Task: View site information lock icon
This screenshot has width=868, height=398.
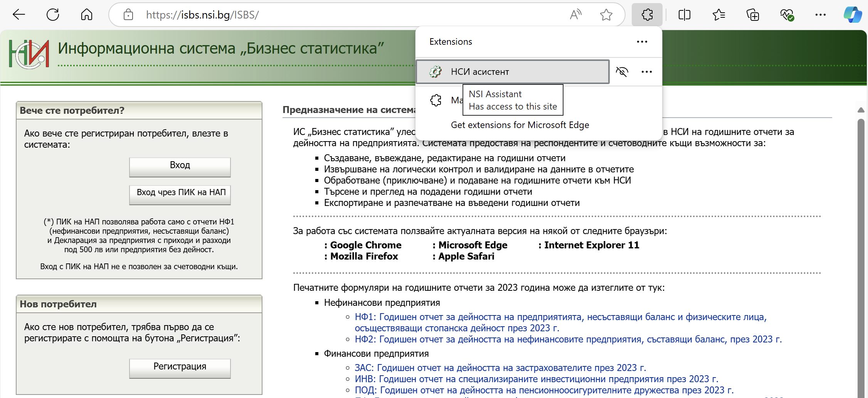Action: (128, 15)
